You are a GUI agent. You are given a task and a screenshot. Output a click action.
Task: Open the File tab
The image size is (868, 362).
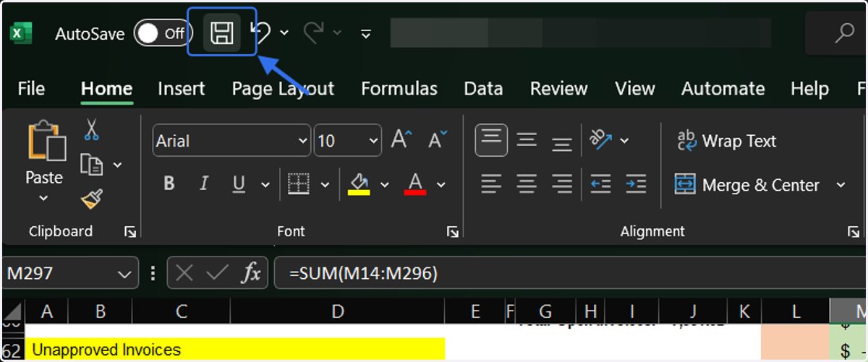pyautogui.click(x=31, y=89)
